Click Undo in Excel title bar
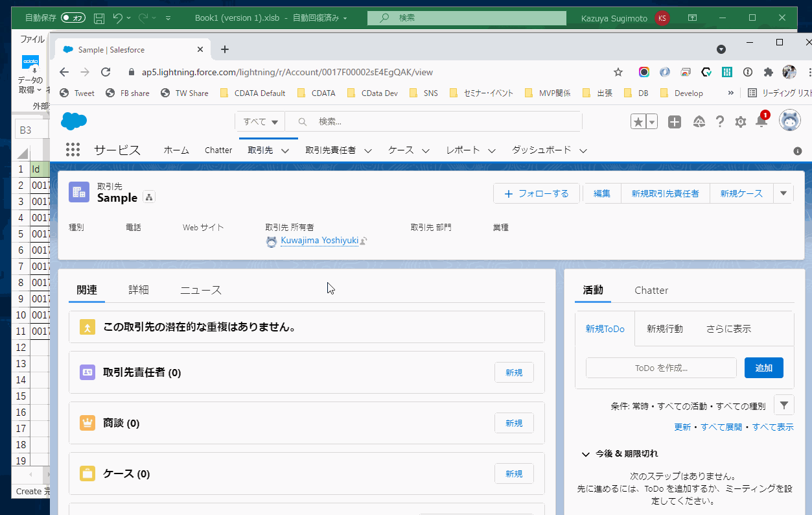Screen dimensions: 812x515 [x=117, y=18]
